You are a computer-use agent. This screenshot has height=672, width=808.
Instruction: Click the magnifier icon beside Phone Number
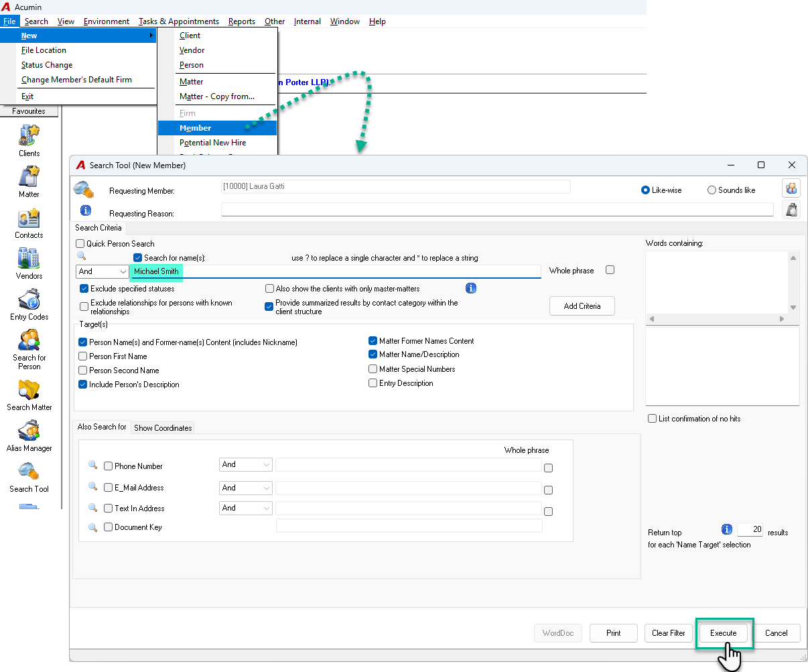93,465
